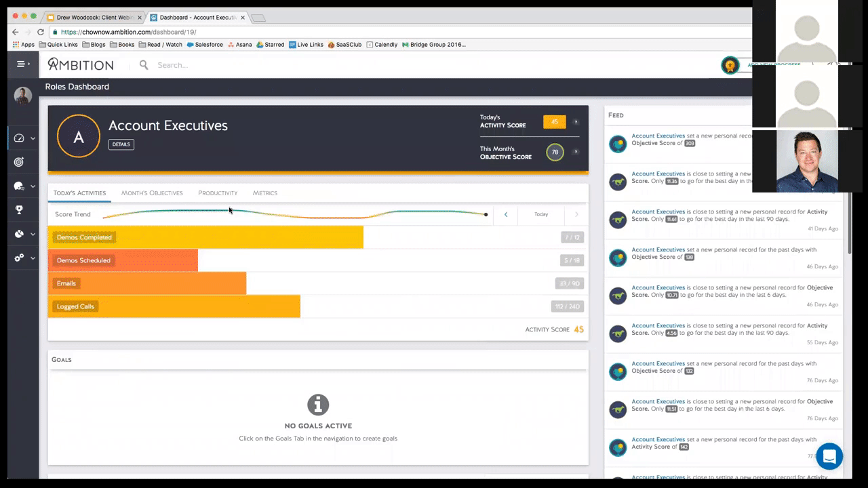Open the chat bubble widget at bottom right

pyautogui.click(x=829, y=456)
